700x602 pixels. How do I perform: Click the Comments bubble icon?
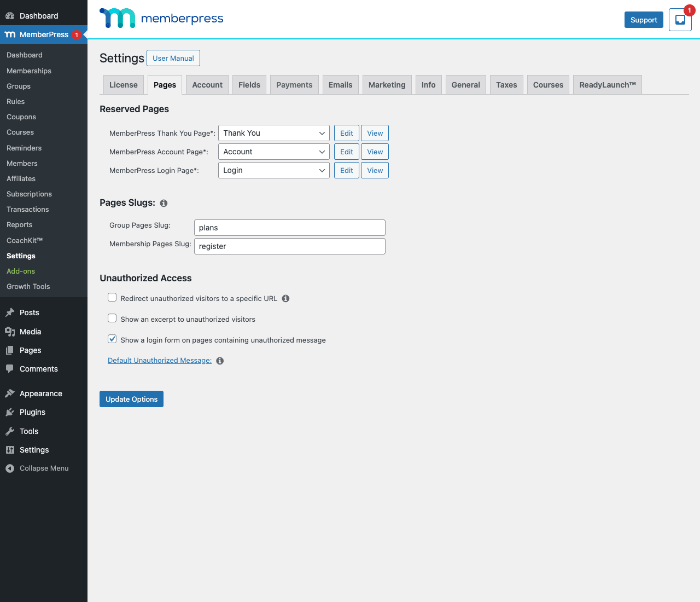click(10, 369)
